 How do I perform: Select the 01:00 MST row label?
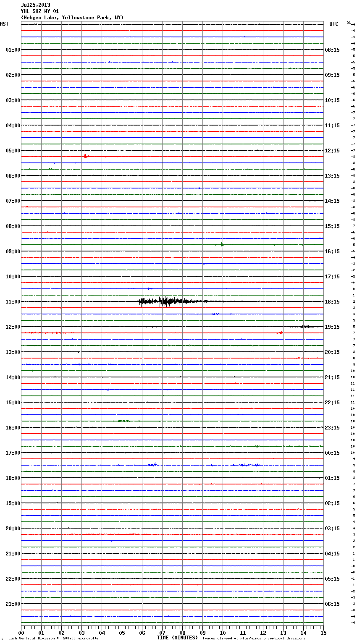pyautogui.click(x=13, y=50)
